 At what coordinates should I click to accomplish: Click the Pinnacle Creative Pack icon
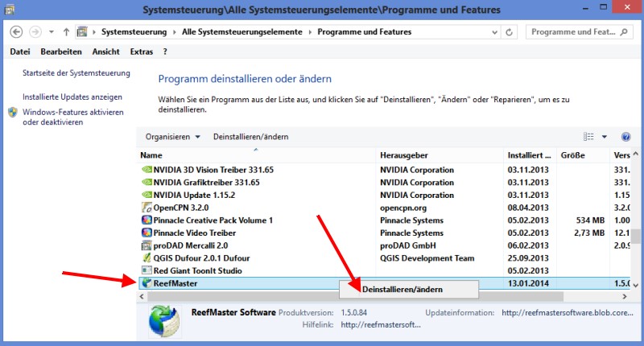tap(146, 220)
